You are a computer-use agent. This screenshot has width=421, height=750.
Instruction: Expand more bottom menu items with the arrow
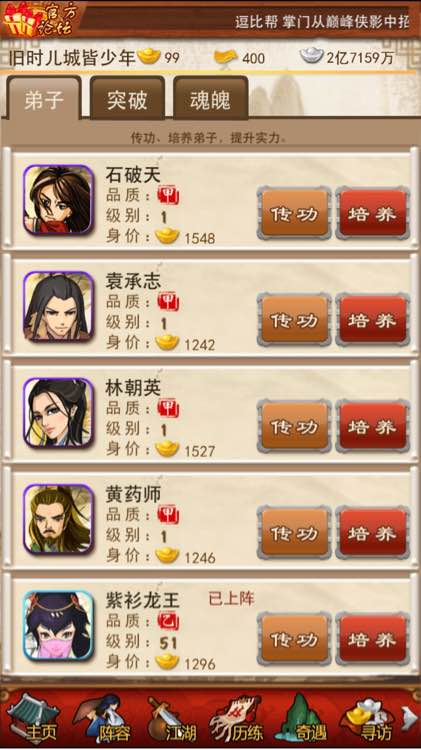click(410, 718)
